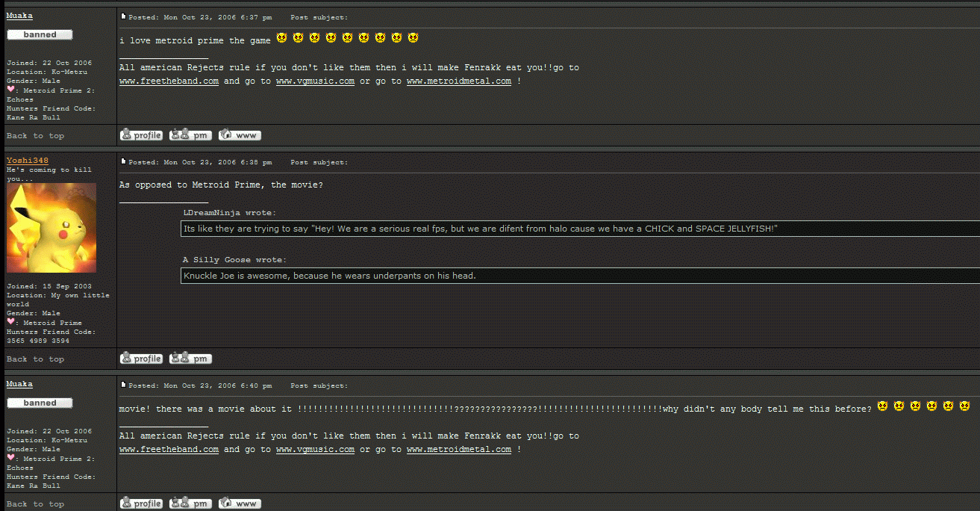Click Yoshi348's Pikachu avatar image
Viewport: 980px width, 511px height.
click(52, 228)
